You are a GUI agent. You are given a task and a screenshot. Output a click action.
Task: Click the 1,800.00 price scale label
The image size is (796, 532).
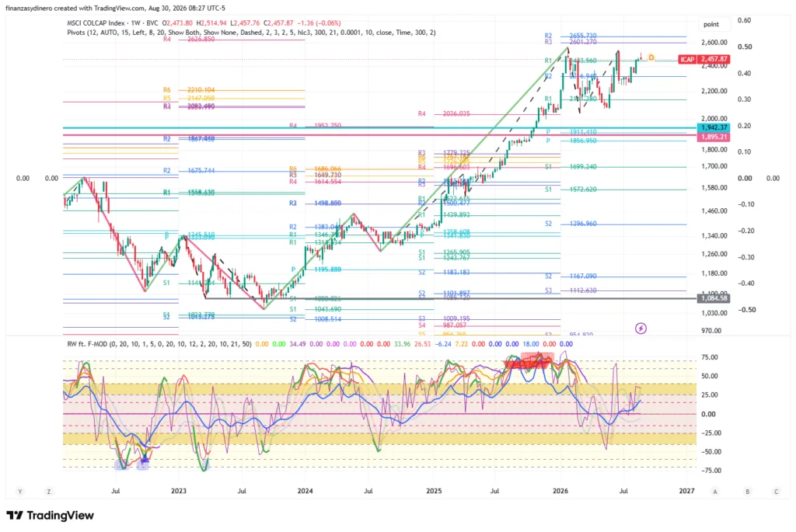point(714,150)
